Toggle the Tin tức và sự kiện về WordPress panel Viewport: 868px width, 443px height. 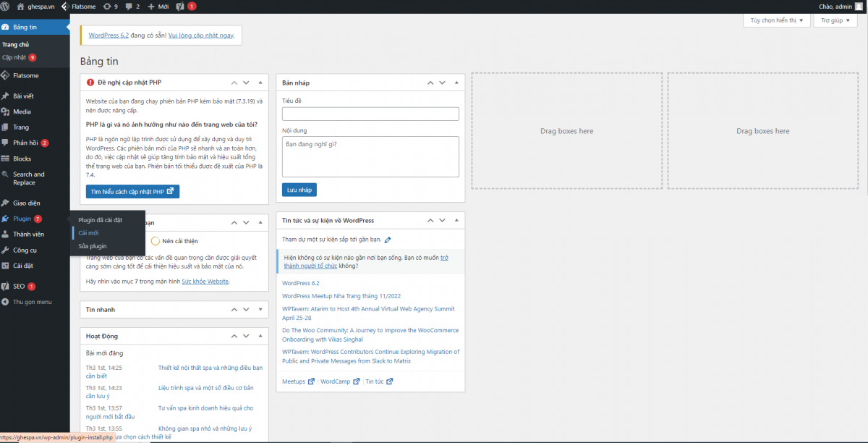tap(456, 220)
